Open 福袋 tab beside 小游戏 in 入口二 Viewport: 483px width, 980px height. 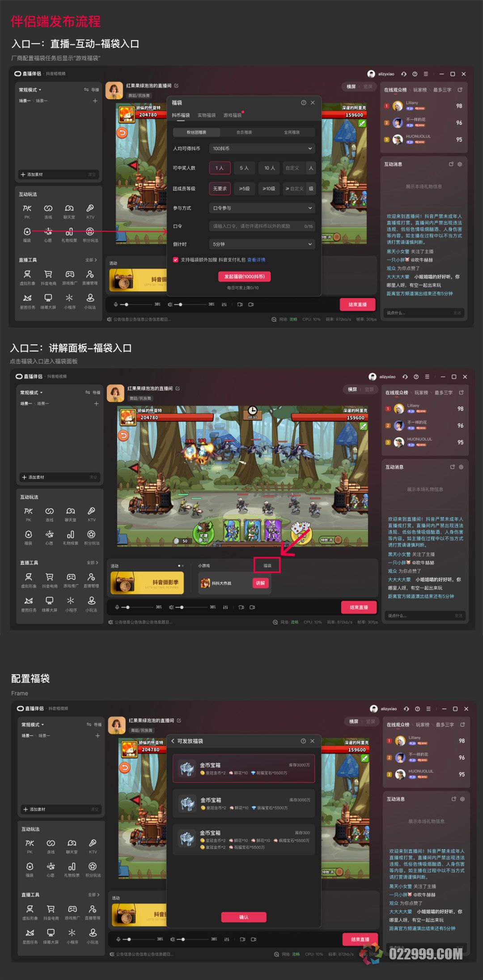point(267,566)
